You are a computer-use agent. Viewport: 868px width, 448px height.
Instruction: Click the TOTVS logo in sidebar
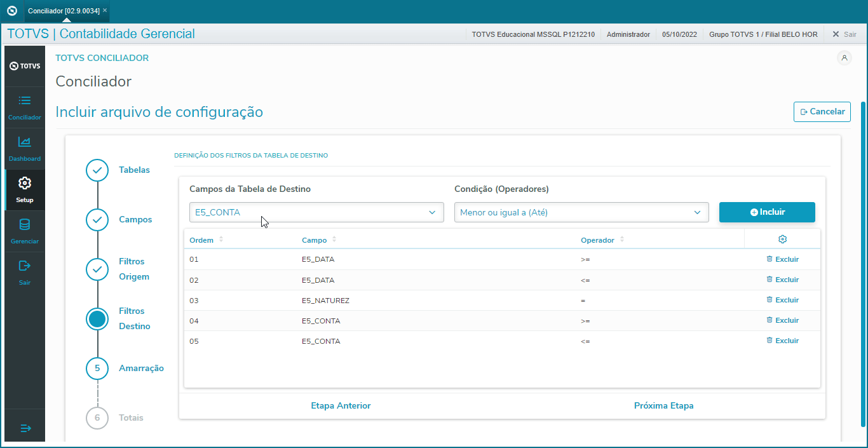click(x=25, y=66)
